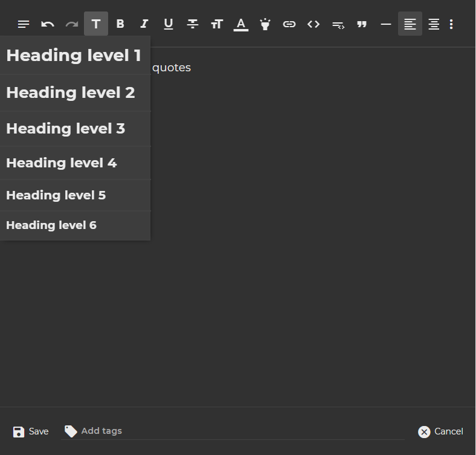The width and height of the screenshot is (476, 455).
Task: Click the inline code brackets icon
Action: tap(314, 24)
